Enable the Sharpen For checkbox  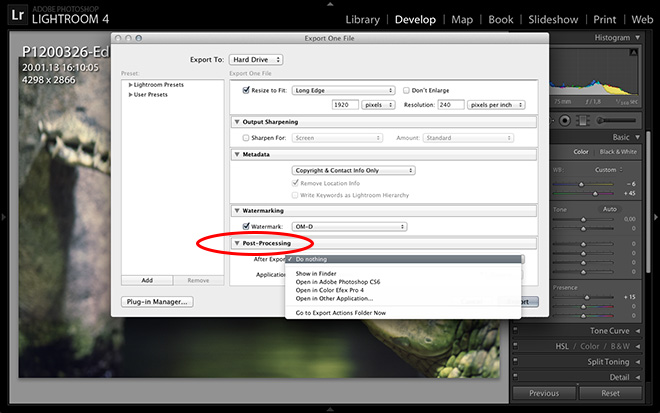click(246, 138)
